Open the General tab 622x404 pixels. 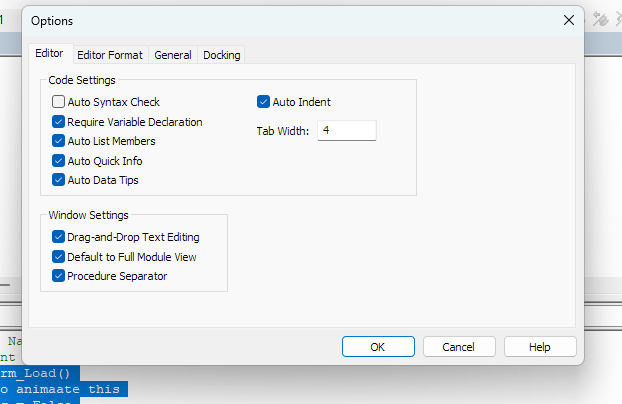[x=173, y=55]
